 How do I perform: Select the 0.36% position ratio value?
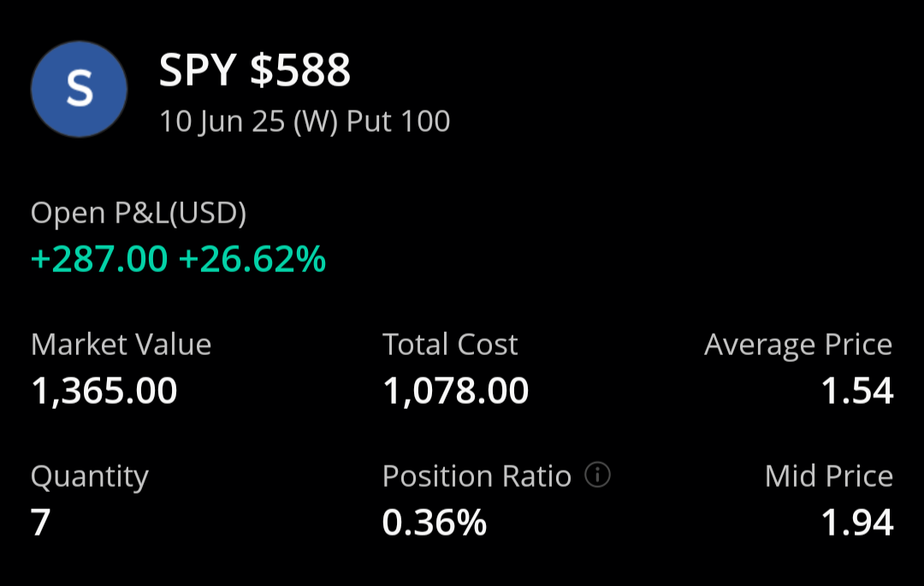click(435, 523)
